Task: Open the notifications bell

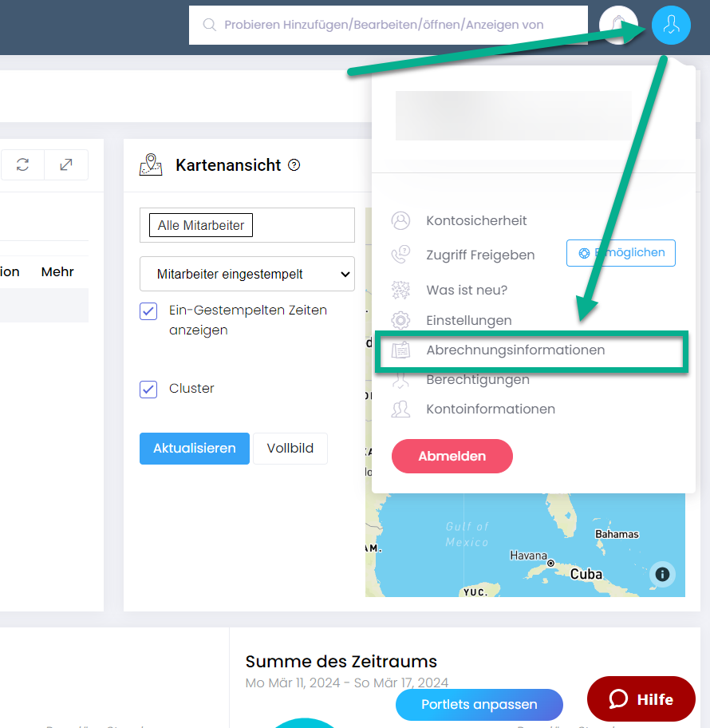Action: point(618,25)
